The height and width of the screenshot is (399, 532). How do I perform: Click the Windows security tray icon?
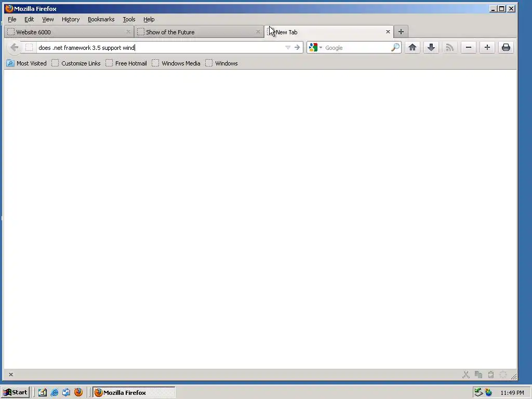tap(488, 393)
